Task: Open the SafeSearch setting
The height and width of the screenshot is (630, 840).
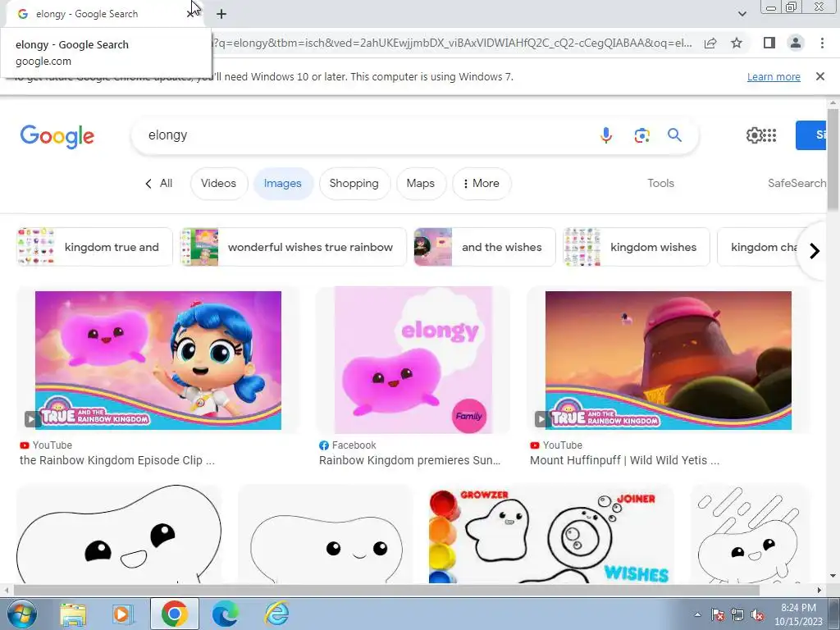Action: point(797,183)
